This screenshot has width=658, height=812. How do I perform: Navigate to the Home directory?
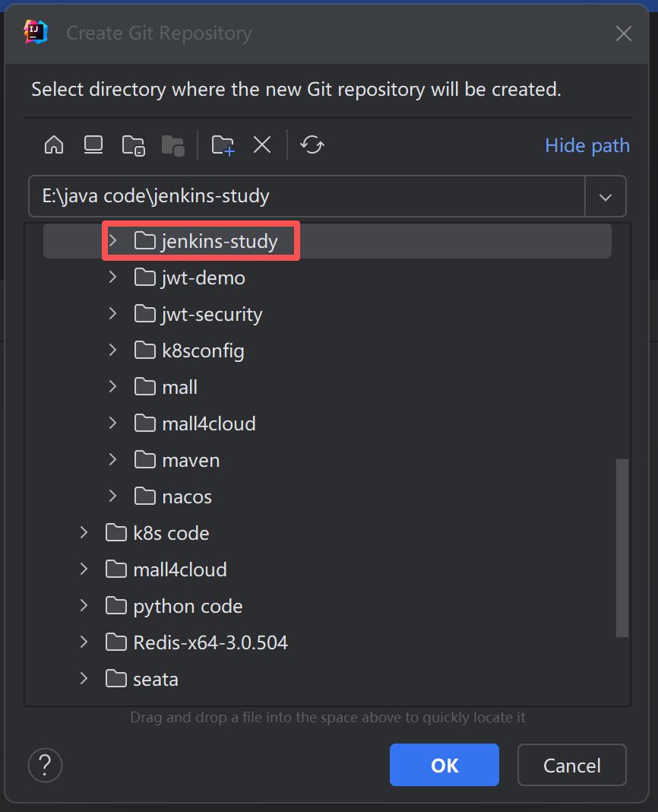(x=53, y=144)
